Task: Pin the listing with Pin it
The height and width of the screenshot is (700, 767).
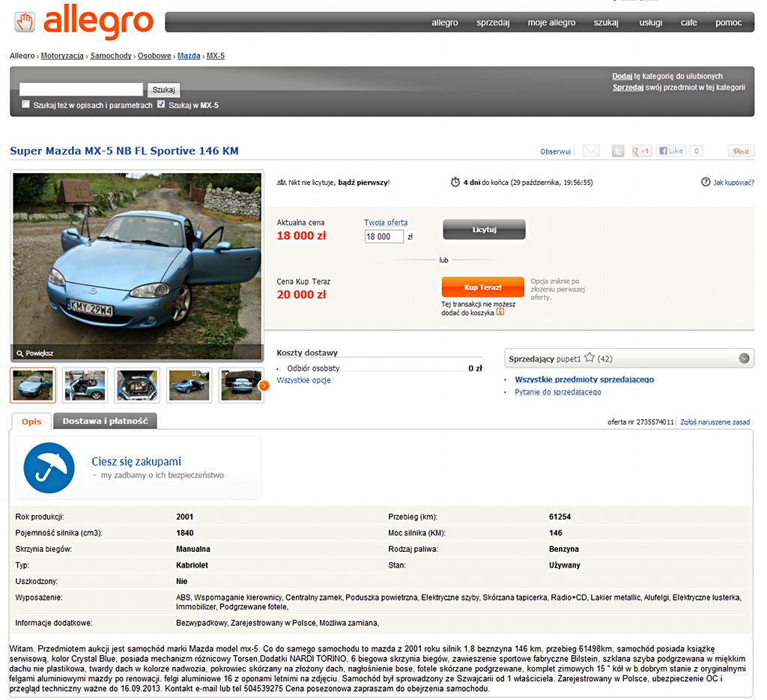Action: (741, 151)
